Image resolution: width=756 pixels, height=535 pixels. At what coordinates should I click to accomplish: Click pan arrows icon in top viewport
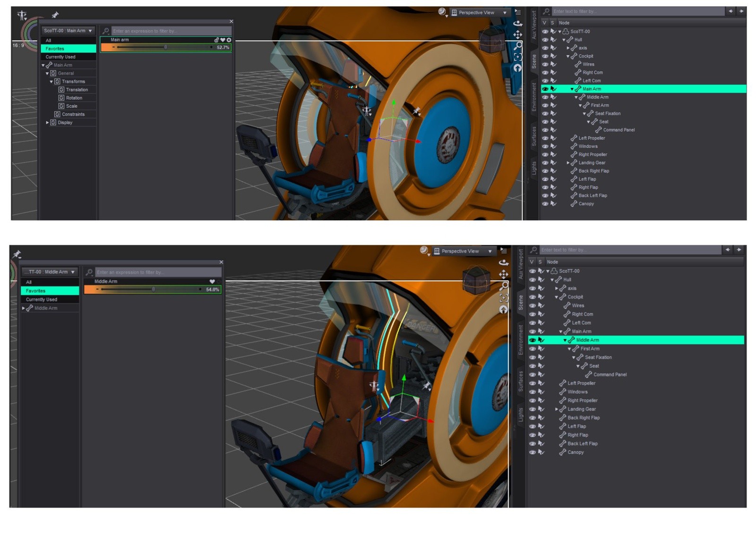(518, 35)
